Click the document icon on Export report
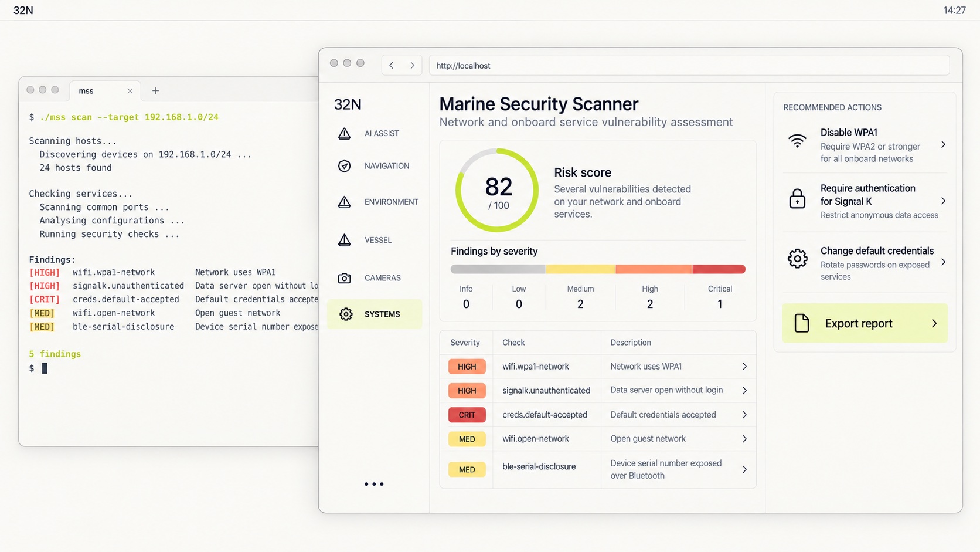Screen dimensions: 980x552 [x=801, y=323]
